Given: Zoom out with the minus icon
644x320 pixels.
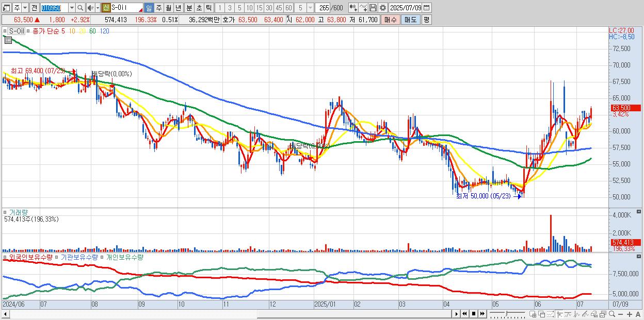Looking at the screenshot, I should pyautogui.click(x=620, y=314).
